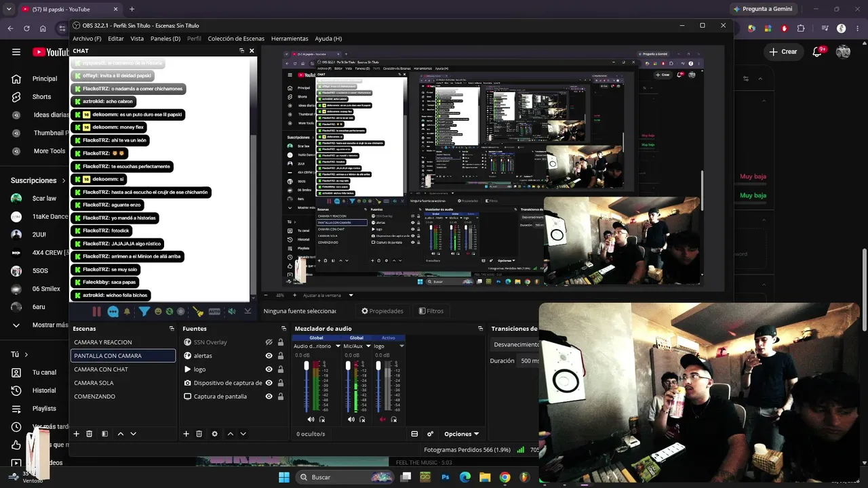Image resolution: width=868 pixels, height=488 pixels.
Task: Move source up in Fuentes panel
Action: coord(231,434)
